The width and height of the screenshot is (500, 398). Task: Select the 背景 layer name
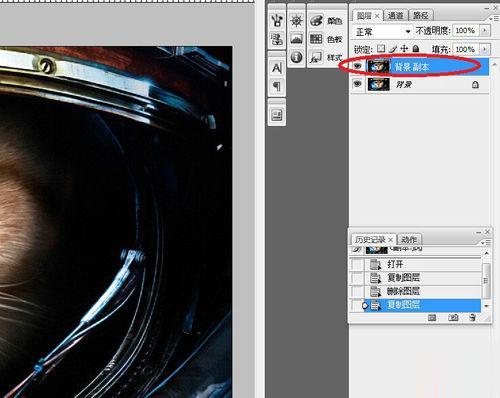click(403, 85)
